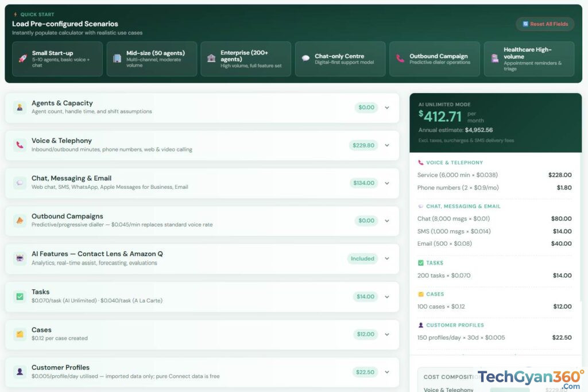588x392 pixels.
Task: Load the Healthcare High-volume scenario
Action: pos(529,59)
